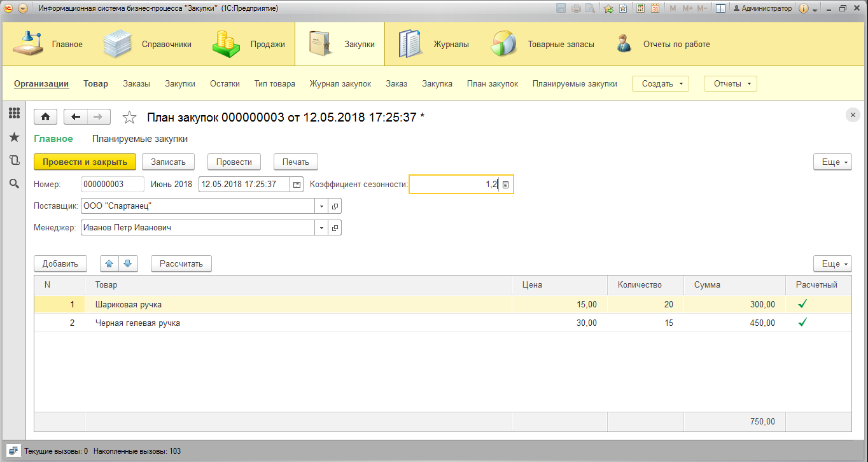Click the Номер input field
This screenshot has height=462, width=868.
coord(113,185)
